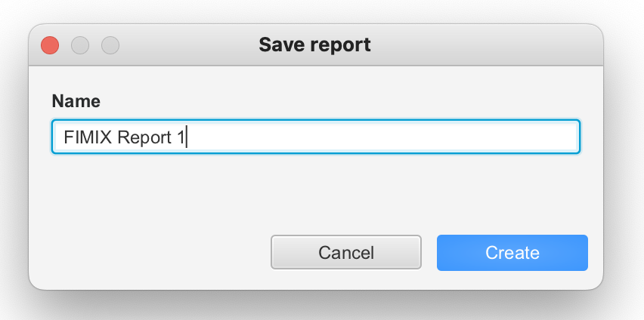This screenshot has width=644, height=320.
Task: Click the Name text input field
Action: [x=315, y=137]
